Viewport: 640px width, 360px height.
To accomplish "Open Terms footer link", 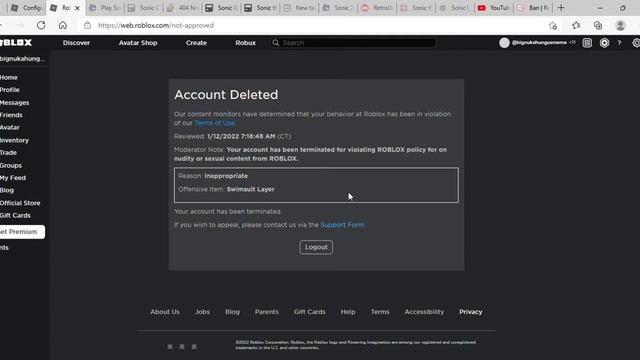I will (380, 311).
